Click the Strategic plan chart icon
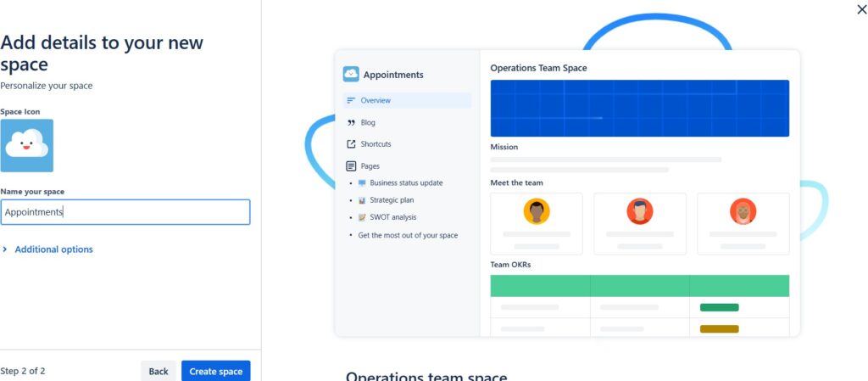The image size is (868, 381). tap(362, 200)
